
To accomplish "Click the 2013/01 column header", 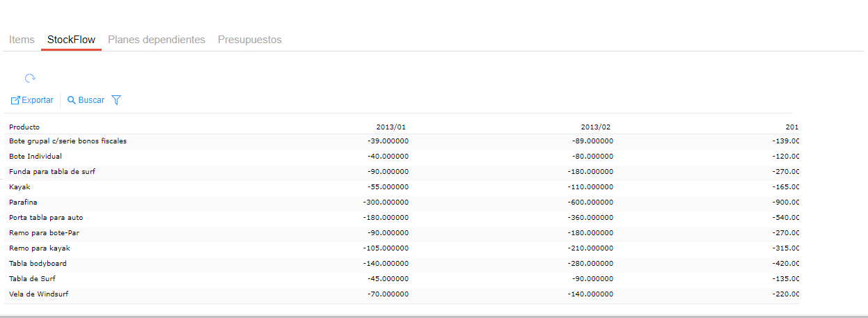I will 390,127.
